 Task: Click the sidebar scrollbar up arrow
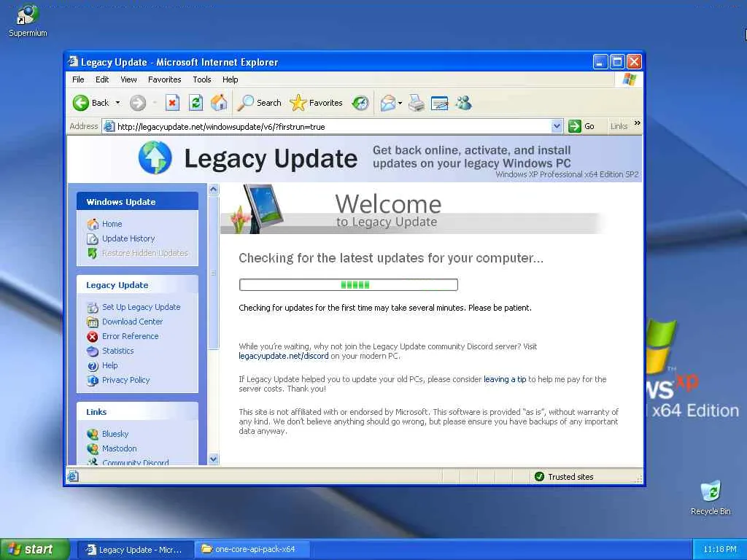(x=214, y=189)
